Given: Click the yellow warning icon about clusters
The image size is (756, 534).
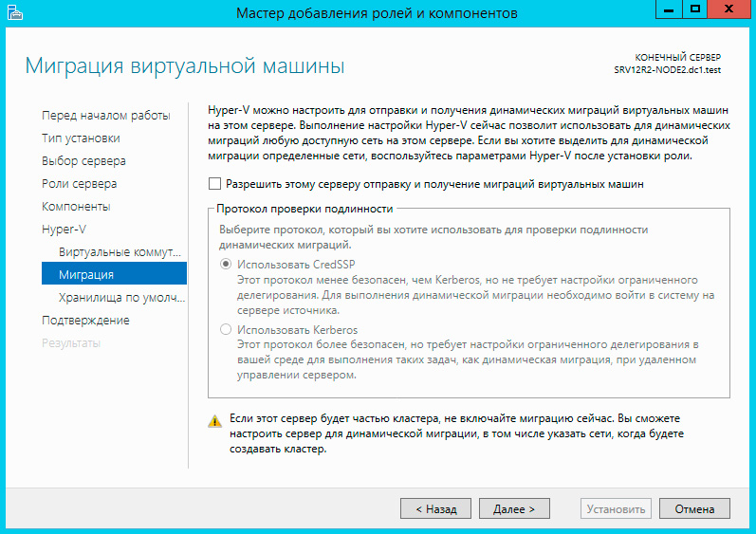Looking at the screenshot, I should pyautogui.click(x=215, y=419).
